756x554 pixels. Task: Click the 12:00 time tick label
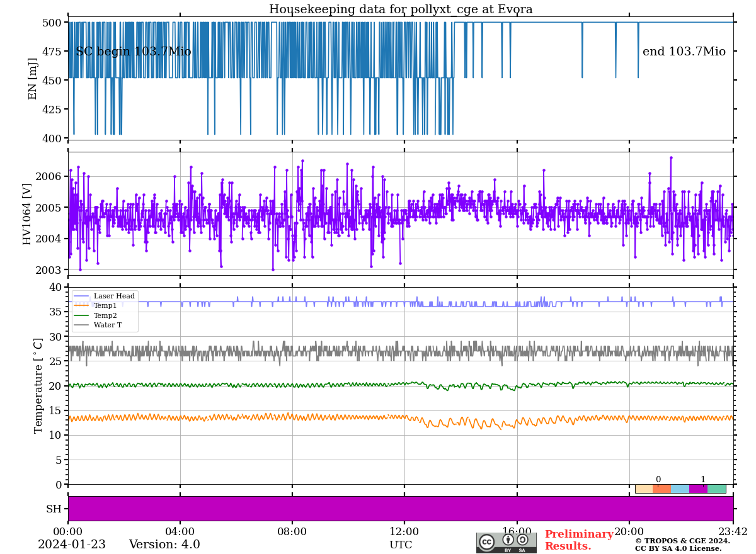tap(404, 531)
